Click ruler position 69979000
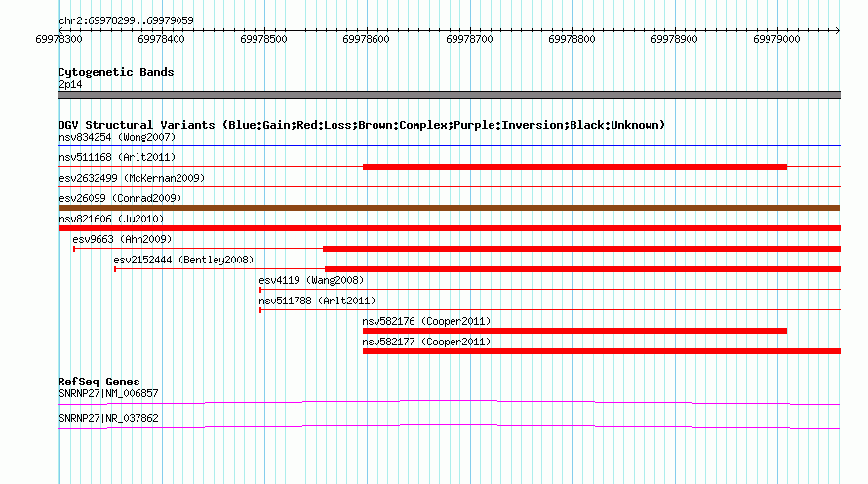Image resolution: width=868 pixels, height=484 pixels. 776,39
